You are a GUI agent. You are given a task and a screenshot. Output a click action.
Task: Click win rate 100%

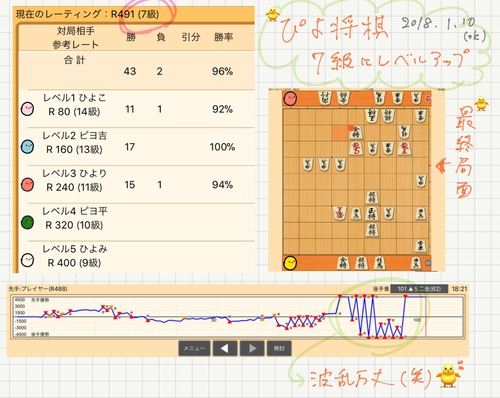click(x=222, y=147)
